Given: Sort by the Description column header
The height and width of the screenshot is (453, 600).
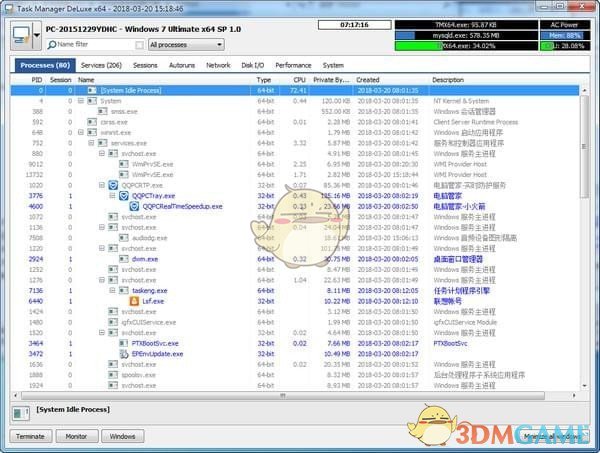Looking at the screenshot, I should pos(448,80).
